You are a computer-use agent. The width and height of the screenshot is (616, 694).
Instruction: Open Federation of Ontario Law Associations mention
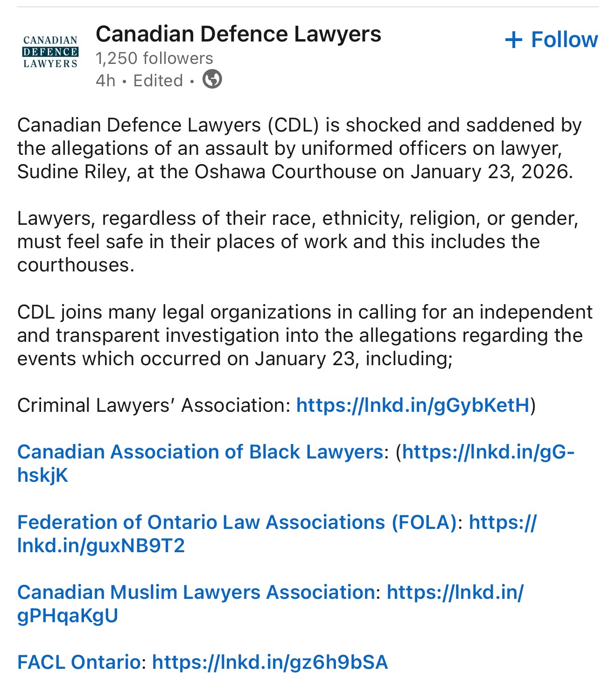tap(237, 522)
